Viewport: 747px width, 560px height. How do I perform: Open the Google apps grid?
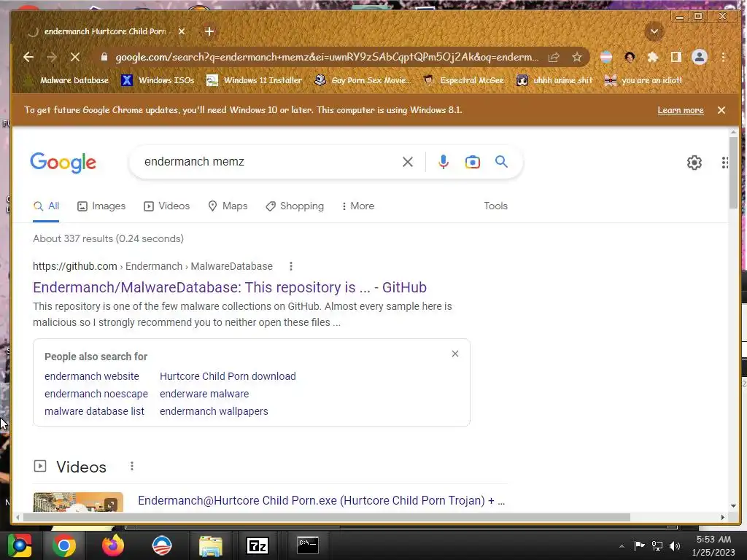tap(724, 163)
